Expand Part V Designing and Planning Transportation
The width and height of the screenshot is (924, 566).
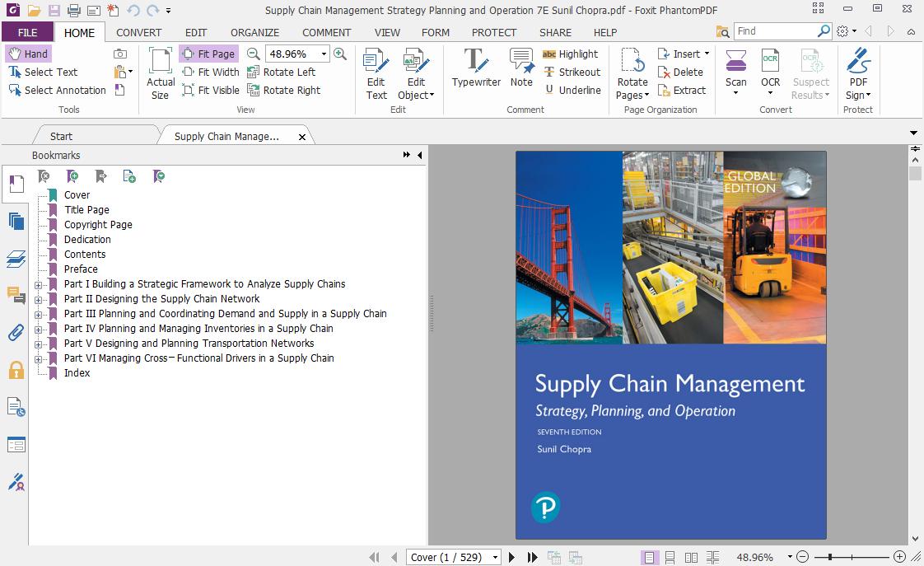[39, 344]
